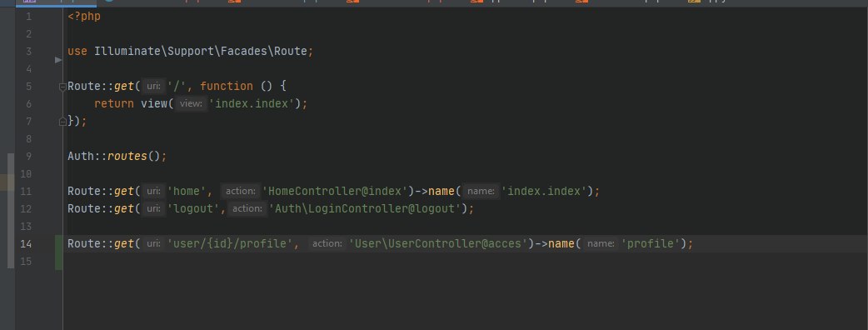Click line number 15 in the gutter
The image size is (868, 330).
pos(26,262)
